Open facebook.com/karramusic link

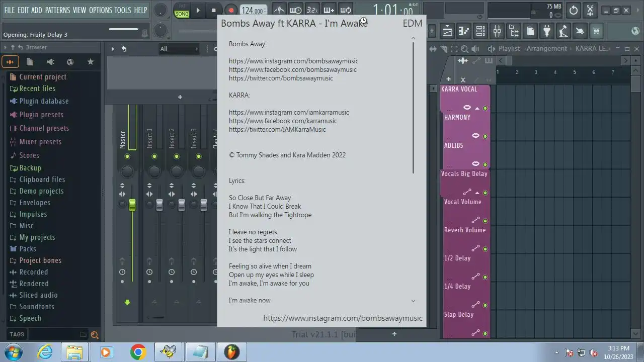pyautogui.click(x=283, y=121)
